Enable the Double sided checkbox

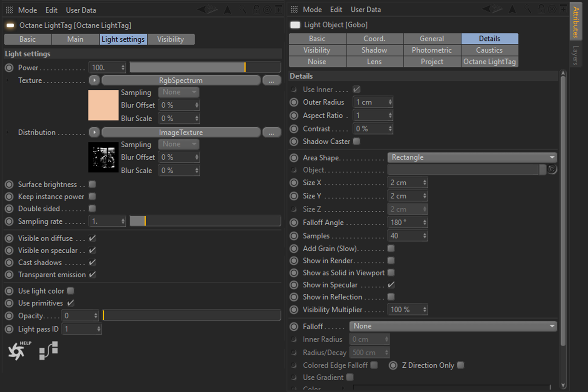click(x=92, y=209)
